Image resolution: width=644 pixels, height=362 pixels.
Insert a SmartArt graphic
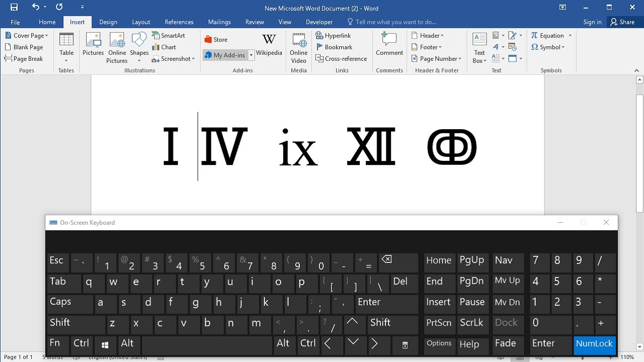point(169,36)
